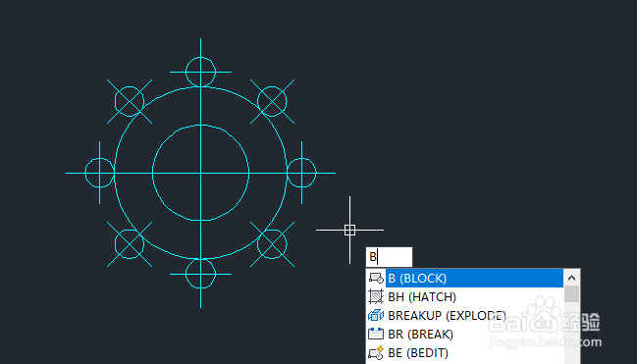Choose BE (BEDIT) command entry
The width and height of the screenshot is (637, 364).
465,353
